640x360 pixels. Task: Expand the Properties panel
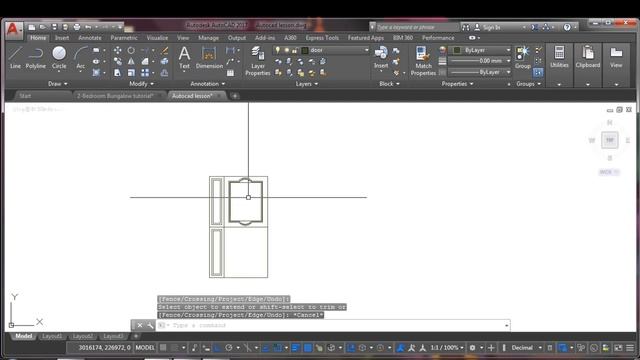(457, 84)
